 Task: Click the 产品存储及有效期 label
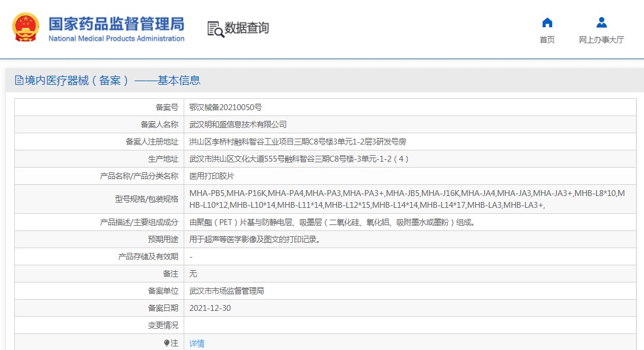(x=148, y=257)
